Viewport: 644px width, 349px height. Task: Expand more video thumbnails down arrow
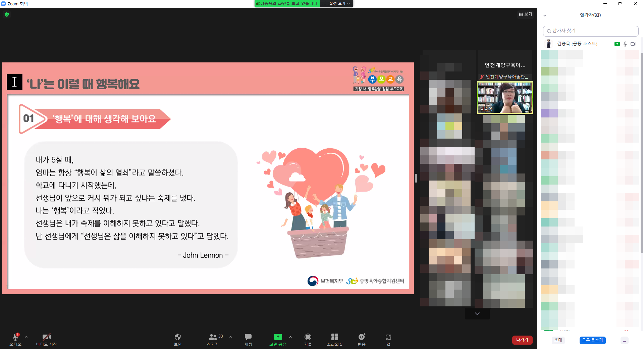click(x=477, y=314)
